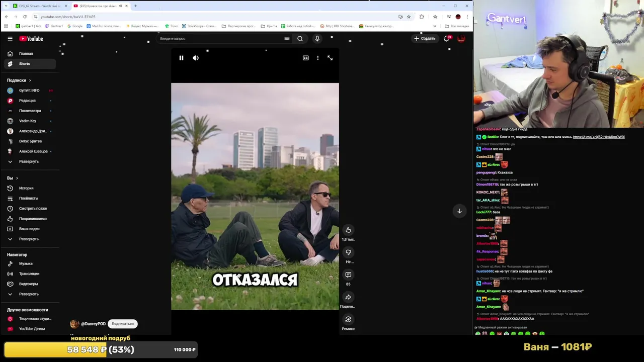Open the Trovo bookmark

172,26
